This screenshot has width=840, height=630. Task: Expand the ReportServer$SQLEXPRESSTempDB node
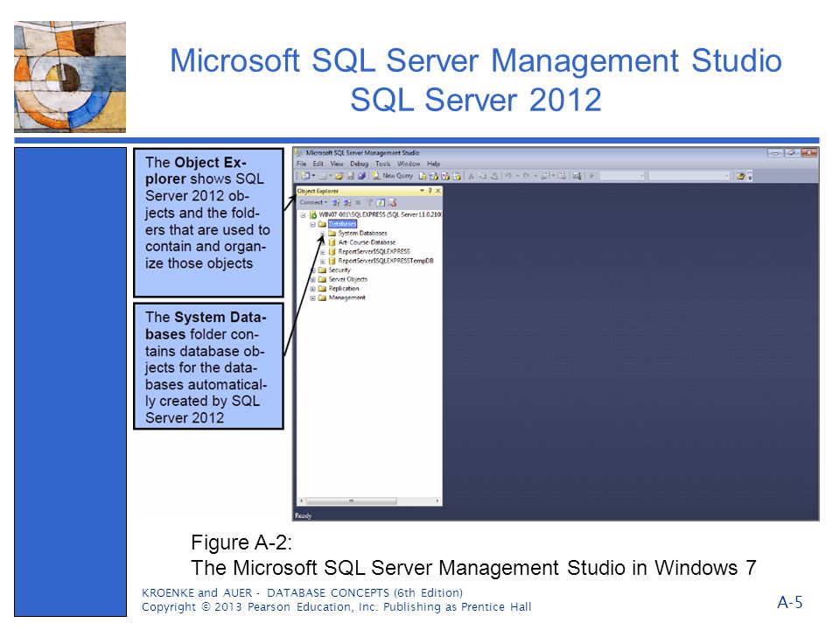click(323, 261)
